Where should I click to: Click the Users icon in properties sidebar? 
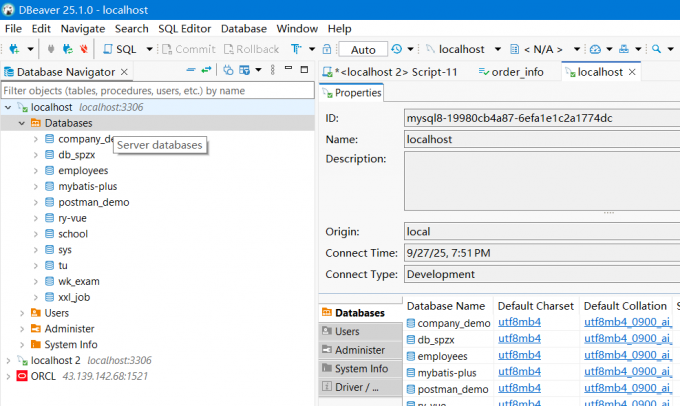[x=328, y=332]
